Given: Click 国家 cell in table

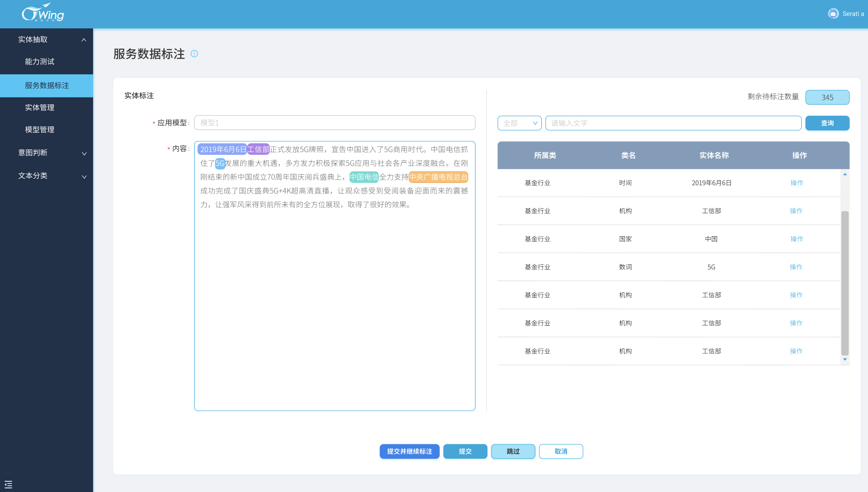Looking at the screenshot, I should [x=625, y=239].
